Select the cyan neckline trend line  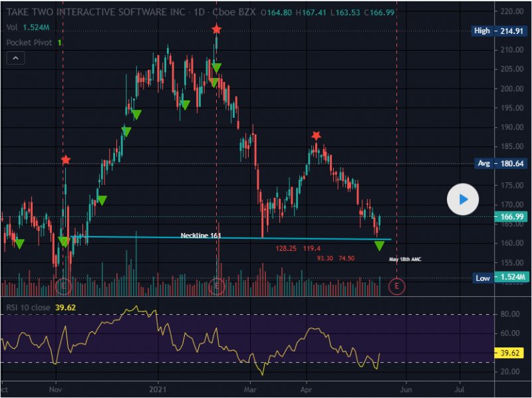[231, 238]
